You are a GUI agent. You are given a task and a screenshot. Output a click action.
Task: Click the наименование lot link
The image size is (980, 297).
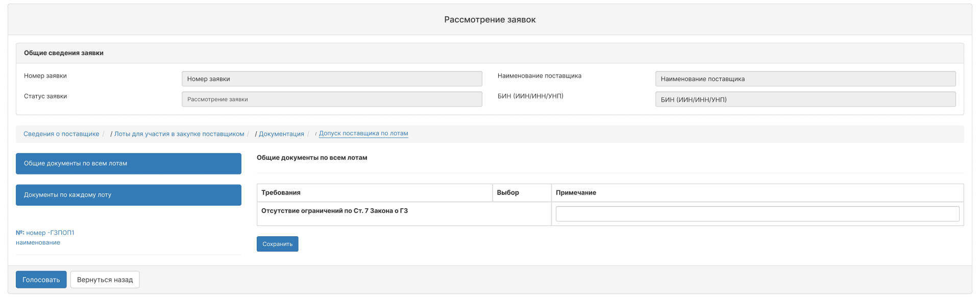38,242
